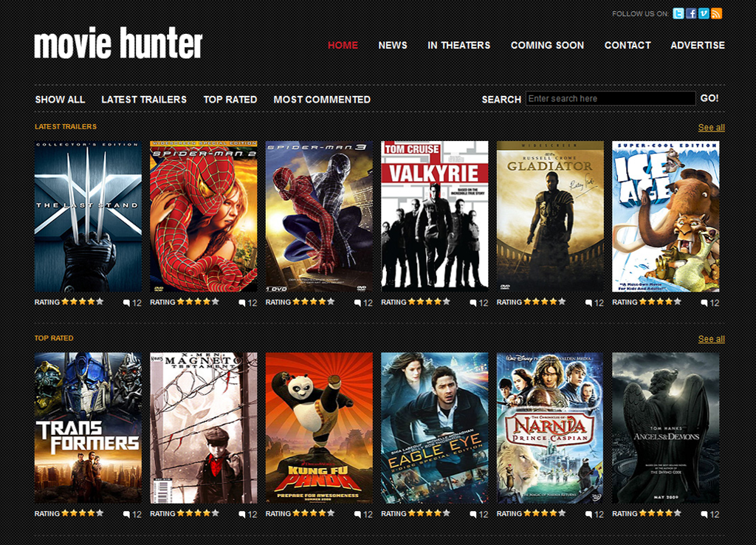Click the comment icon under Magneto Testament
The width and height of the screenshot is (756, 545).
point(242,515)
